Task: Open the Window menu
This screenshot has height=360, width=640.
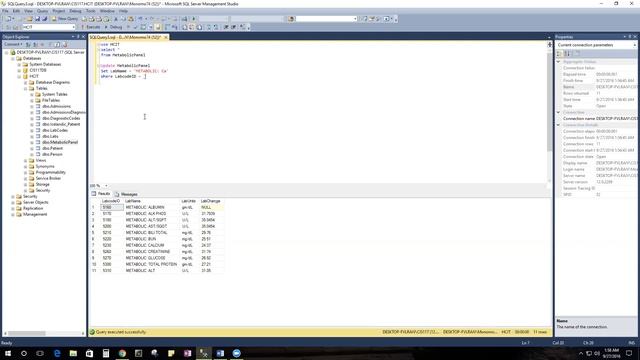Action: (x=107, y=11)
